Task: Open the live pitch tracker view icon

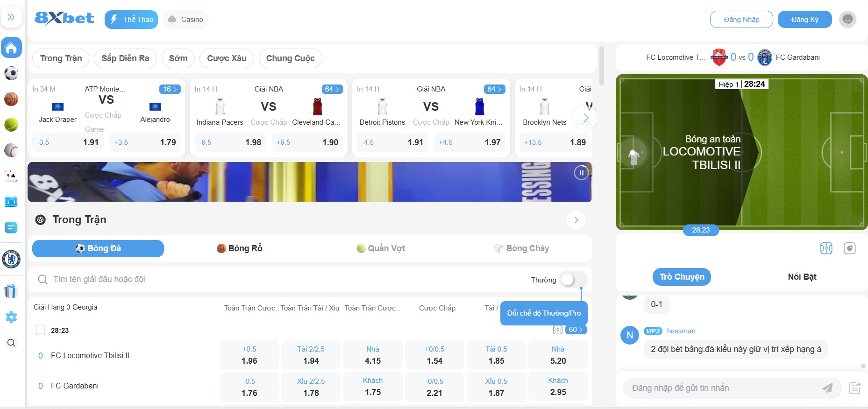Action: click(x=826, y=248)
